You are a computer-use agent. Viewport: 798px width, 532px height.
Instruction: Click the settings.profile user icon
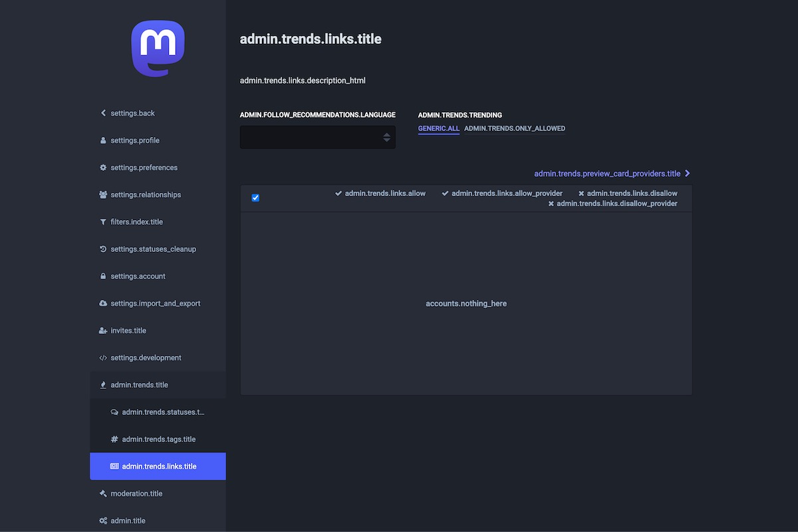click(x=103, y=141)
